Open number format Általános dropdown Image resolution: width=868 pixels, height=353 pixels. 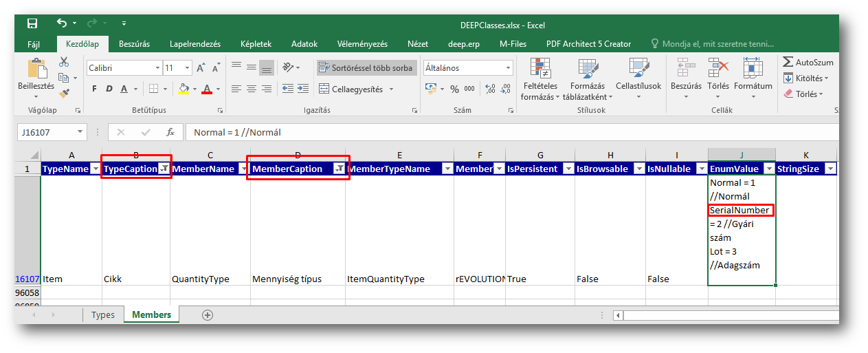pyautogui.click(x=509, y=68)
